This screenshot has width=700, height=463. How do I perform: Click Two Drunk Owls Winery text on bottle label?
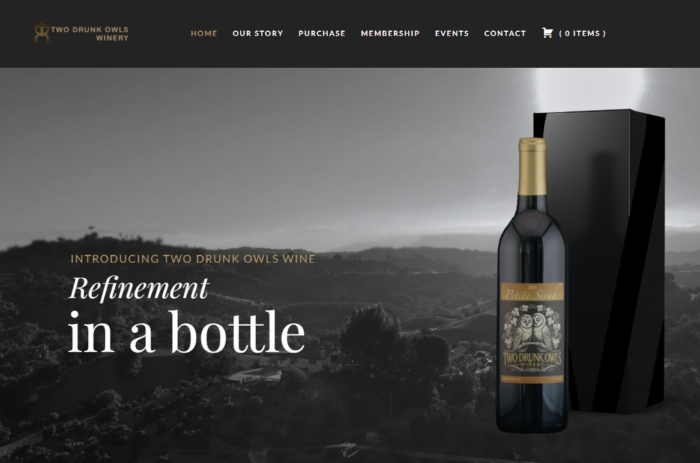[x=532, y=360]
